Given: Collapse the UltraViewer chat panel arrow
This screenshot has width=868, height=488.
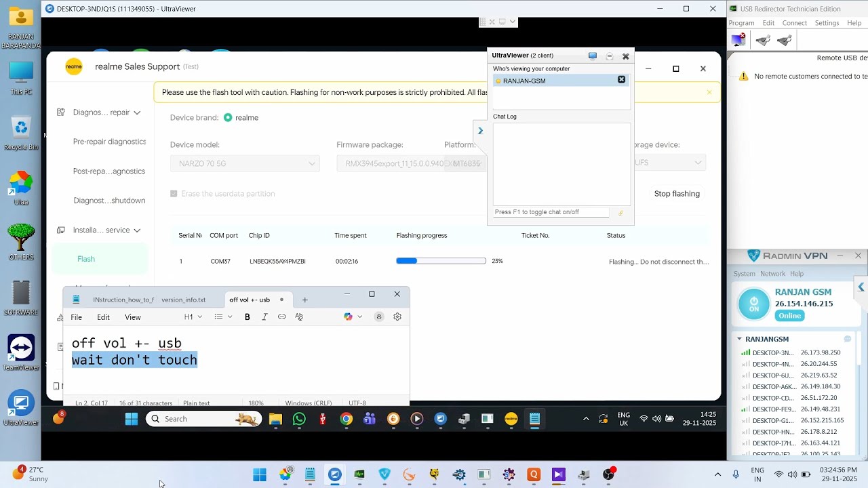Looking at the screenshot, I should point(480,131).
